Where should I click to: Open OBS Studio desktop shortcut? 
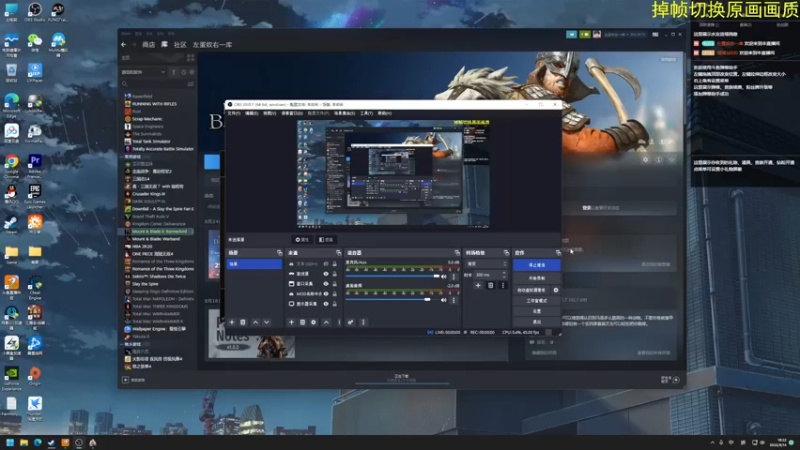35,12
